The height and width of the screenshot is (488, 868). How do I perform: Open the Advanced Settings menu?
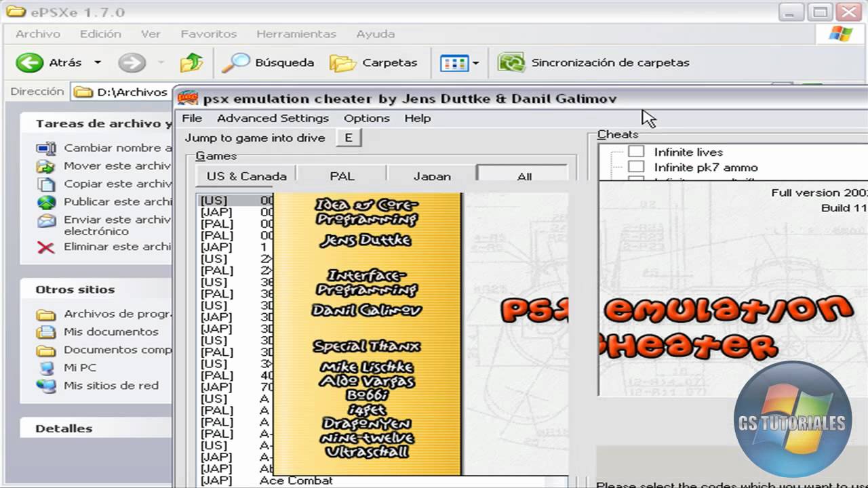click(x=273, y=118)
